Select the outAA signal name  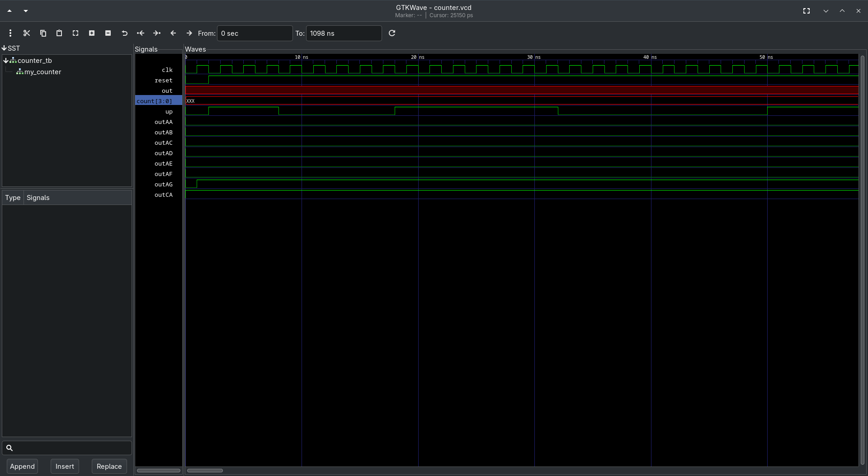click(x=163, y=122)
